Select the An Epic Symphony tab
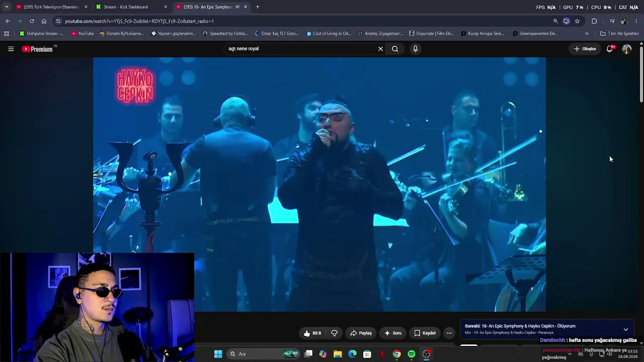Image resolution: width=644 pixels, height=362 pixels. click(x=212, y=7)
